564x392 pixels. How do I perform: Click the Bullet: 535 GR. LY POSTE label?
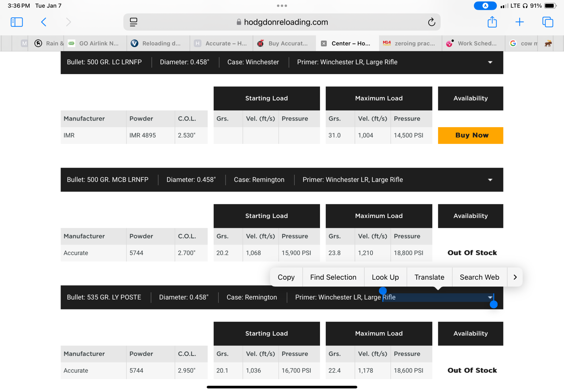click(104, 297)
